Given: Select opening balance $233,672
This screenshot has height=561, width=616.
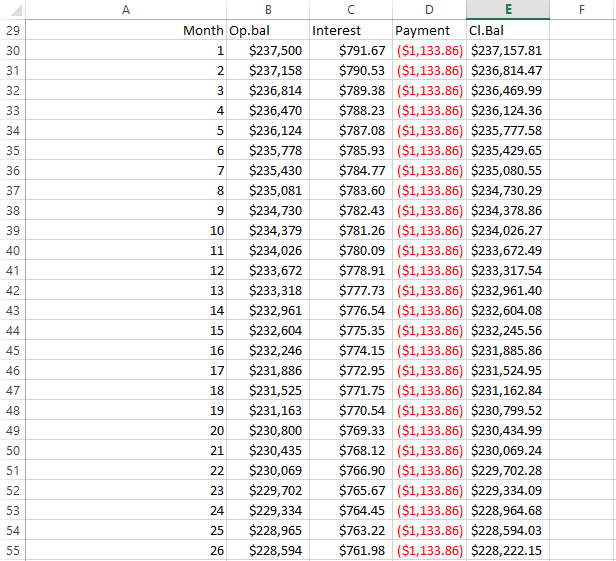Looking at the screenshot, I should click(268, 270).
